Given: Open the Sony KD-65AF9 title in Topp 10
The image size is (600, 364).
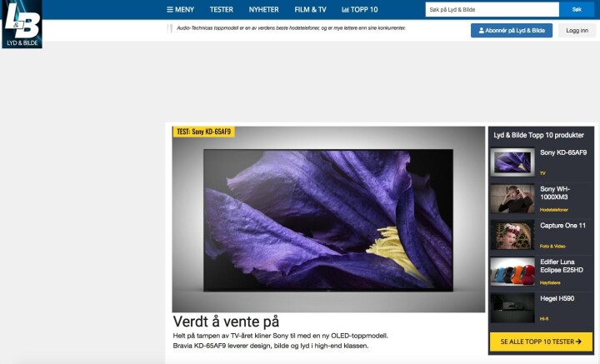Looking at the screenshot, I should [x=563, y=152].
